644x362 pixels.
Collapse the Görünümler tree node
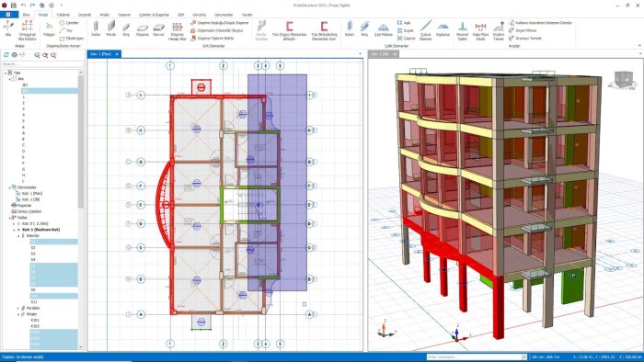[9, 187]
